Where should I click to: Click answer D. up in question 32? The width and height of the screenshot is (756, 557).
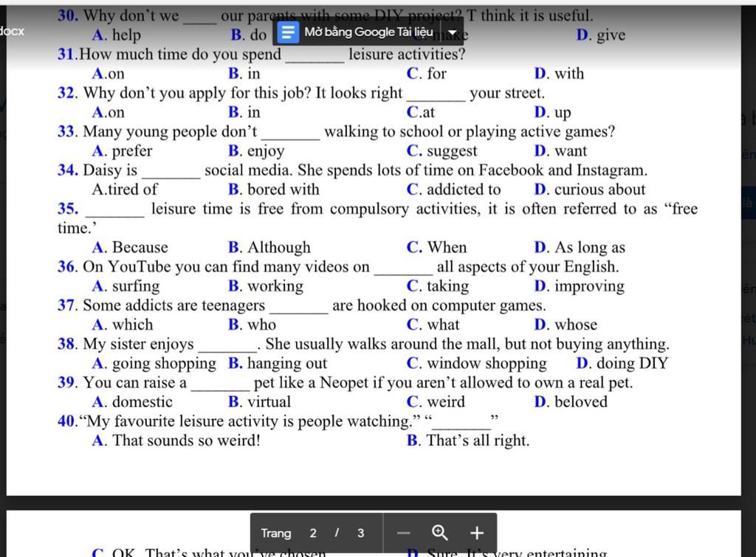click(x=552, y=112)
